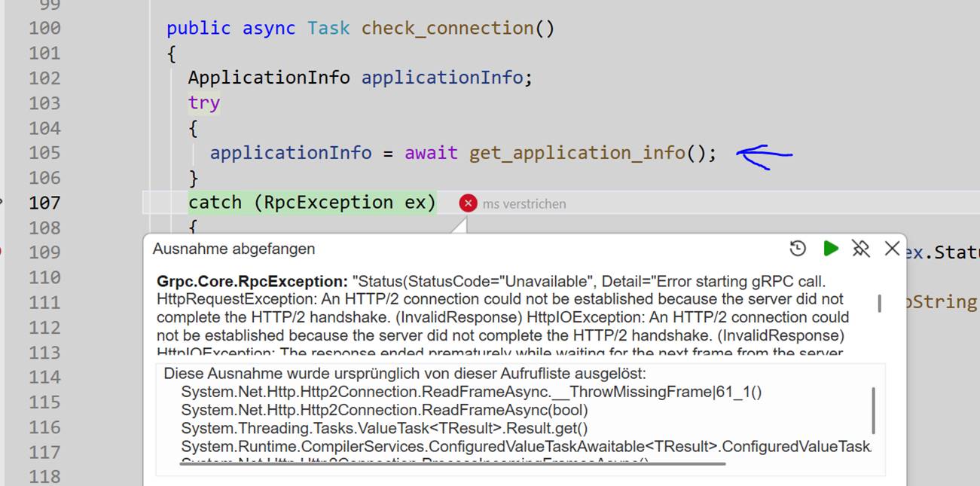Click current line number 107
This screenshot has height=486, width=980.
(x=44, y=203)
